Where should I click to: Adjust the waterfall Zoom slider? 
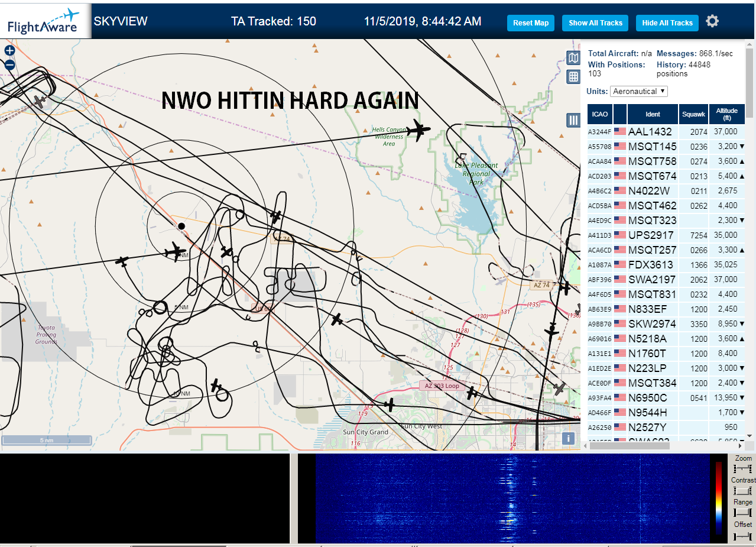point(744,468)
